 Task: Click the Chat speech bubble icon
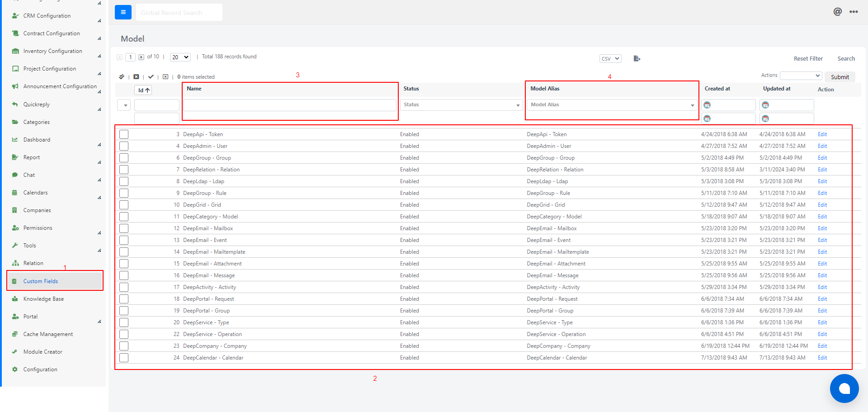[15, 175]
